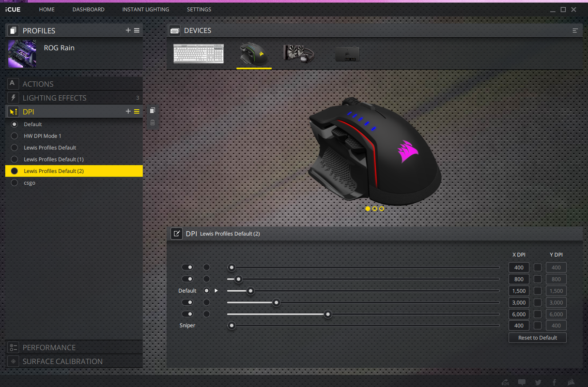
Task: Expand the Actions section
Action: pyautogui.click(x=74, y=84)
